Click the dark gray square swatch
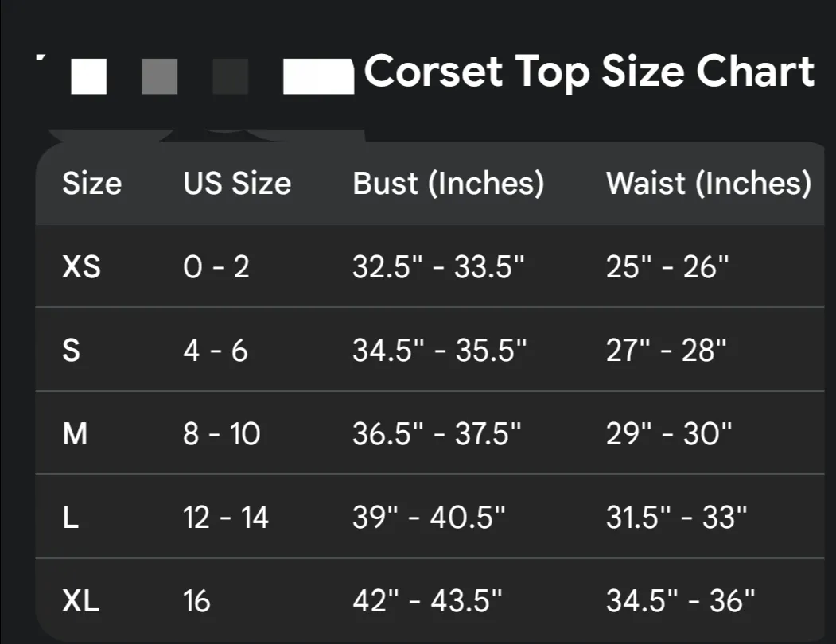Screen dimensions: 836x644 (231, 76)
